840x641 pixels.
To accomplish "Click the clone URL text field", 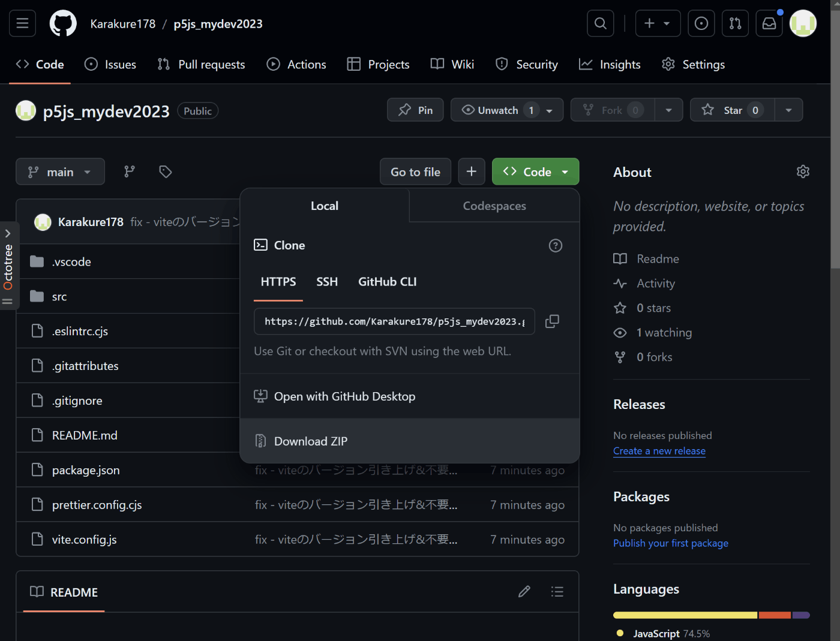I will [x=394, y=321].
